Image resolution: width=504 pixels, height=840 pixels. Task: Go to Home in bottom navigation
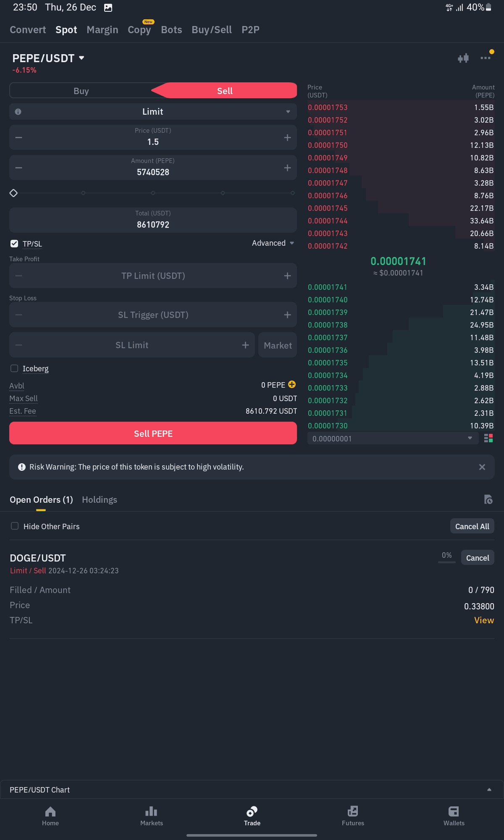coord(50,816)
